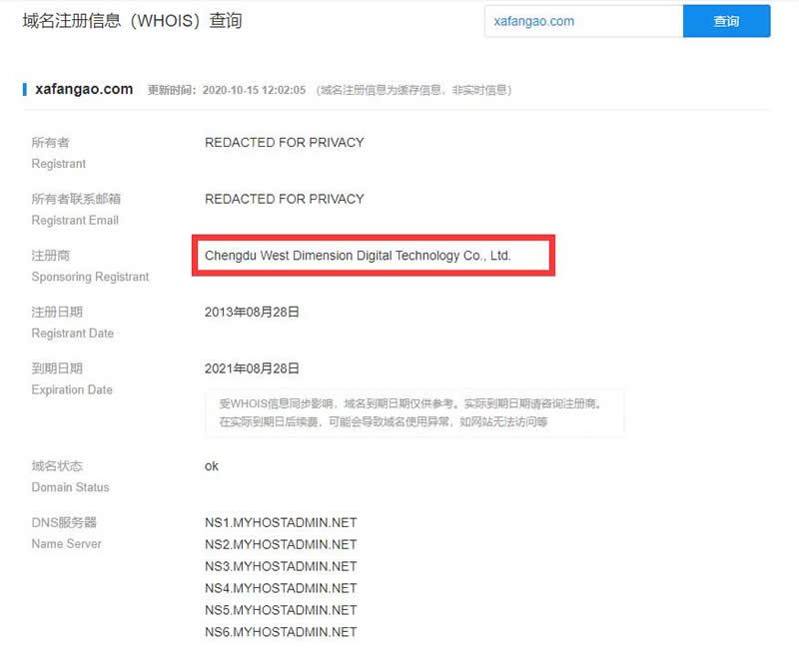This screenshot has width=799, height=672.
Task: Focus the xafangao.com domain input field
Action: pos(582,21)
